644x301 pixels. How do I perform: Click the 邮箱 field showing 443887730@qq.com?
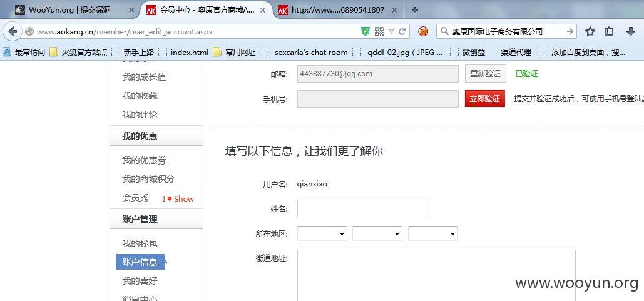378,74
